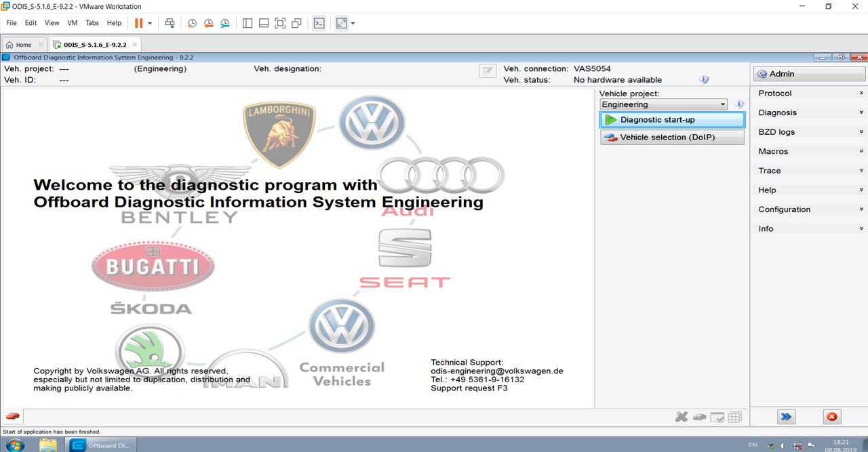The height and width of the screenshot is (452, 868).
Task: Expand the Configuration section
Action: 808,209
